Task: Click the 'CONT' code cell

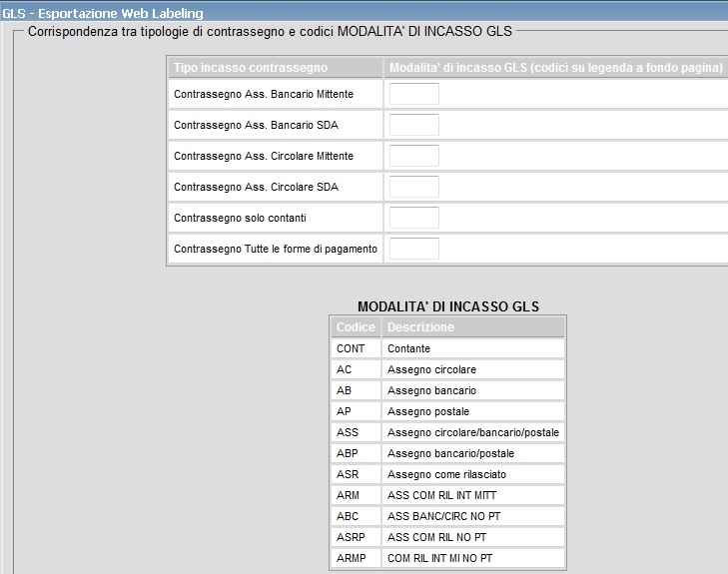Action: 356,348
